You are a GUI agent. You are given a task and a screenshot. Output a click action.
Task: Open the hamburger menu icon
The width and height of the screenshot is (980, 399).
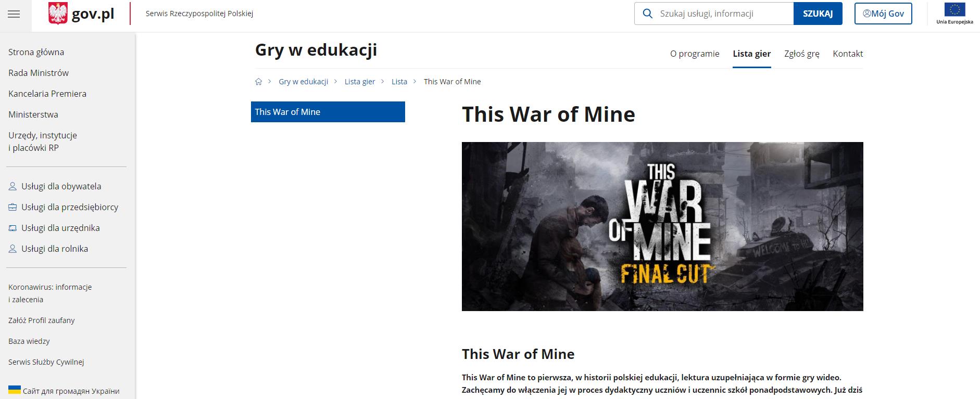click(14, 14)
